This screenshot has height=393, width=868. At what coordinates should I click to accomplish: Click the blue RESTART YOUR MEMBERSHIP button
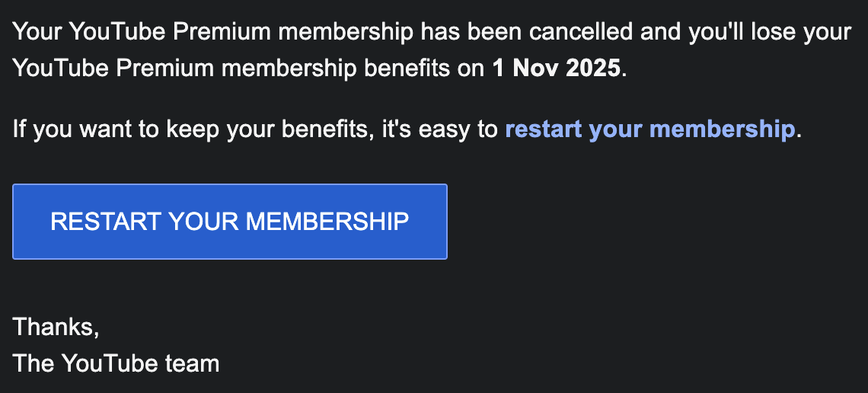229,222
